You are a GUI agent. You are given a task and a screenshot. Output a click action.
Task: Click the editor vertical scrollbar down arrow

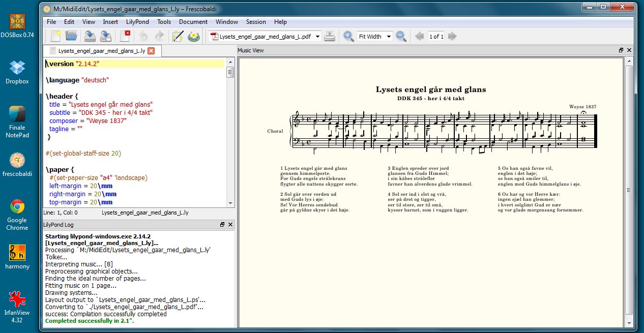pyautogui.click(x=230, y=202)
